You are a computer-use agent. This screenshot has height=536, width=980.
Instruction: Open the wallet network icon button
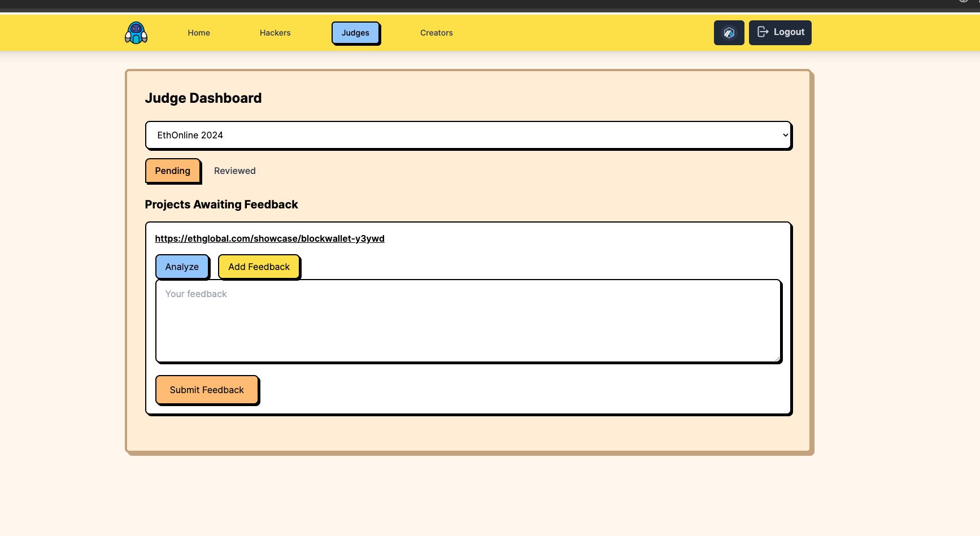pyautogui.click(x=729, y=33)
